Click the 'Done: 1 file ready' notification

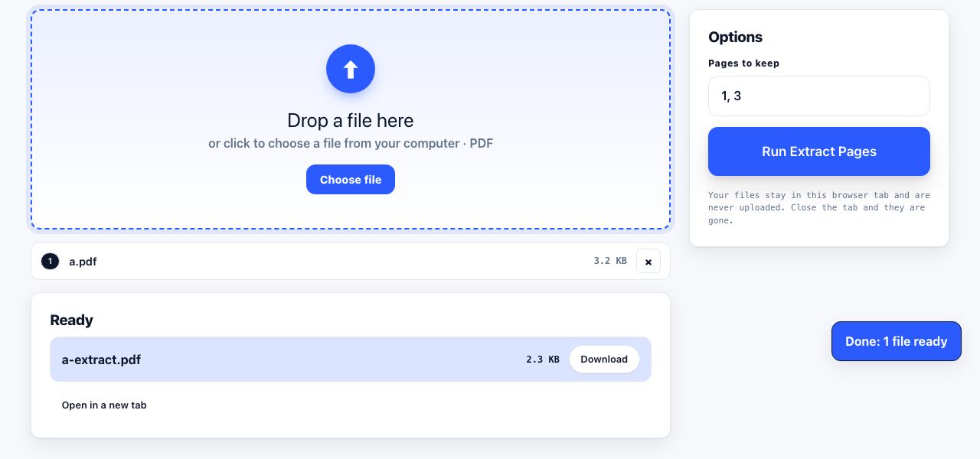[x=897, y=341]
